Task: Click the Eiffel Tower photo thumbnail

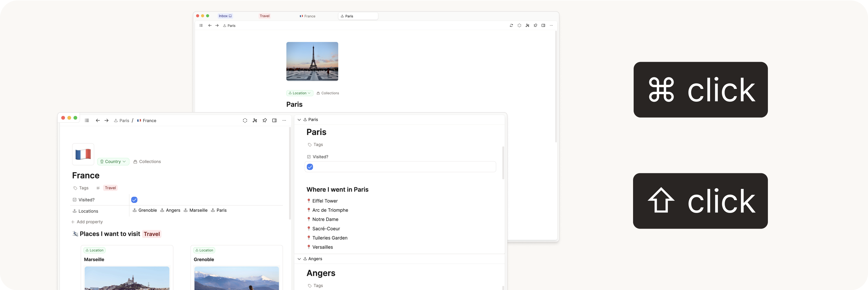Action: 312,61
